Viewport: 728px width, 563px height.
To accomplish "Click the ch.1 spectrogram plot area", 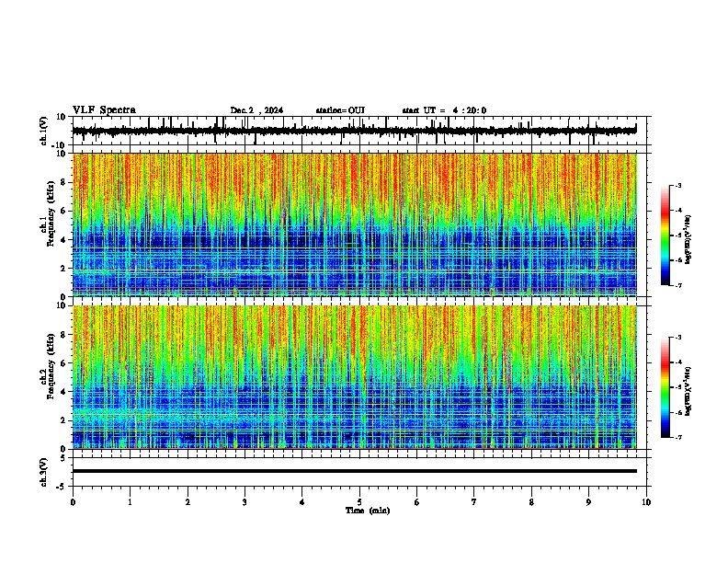I will coord(354,224).
